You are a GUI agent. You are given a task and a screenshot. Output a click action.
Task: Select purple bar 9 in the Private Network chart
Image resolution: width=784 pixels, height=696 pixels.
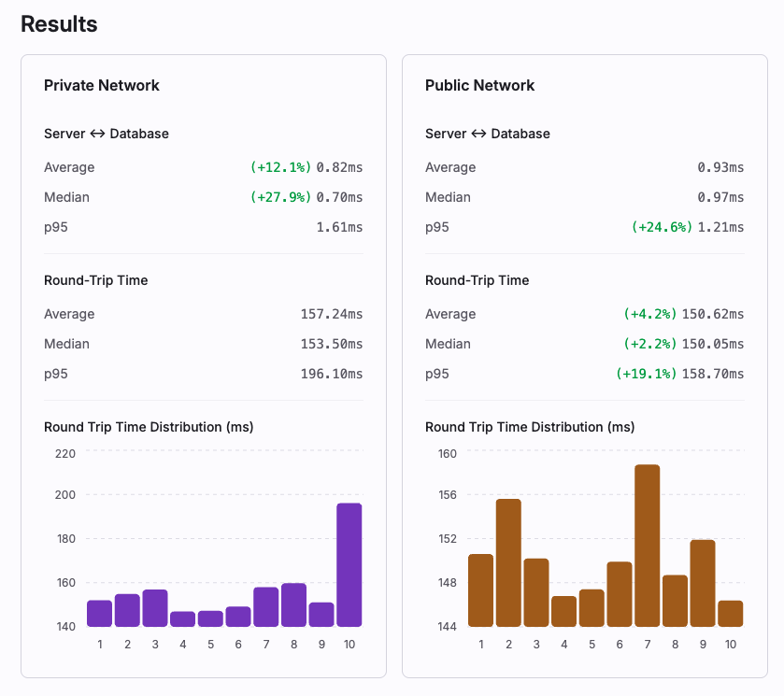click(x=321, y=615)
